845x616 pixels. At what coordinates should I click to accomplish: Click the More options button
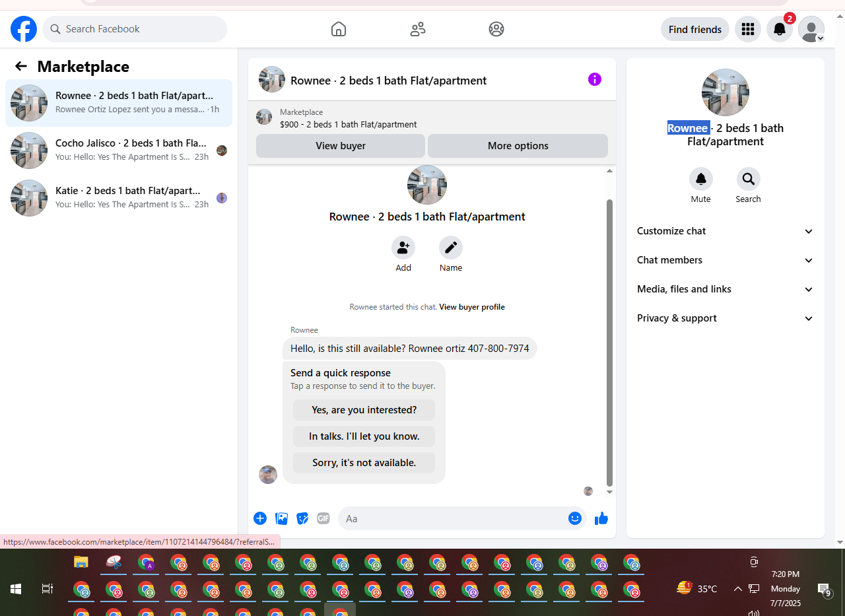(x=518, y=146)
